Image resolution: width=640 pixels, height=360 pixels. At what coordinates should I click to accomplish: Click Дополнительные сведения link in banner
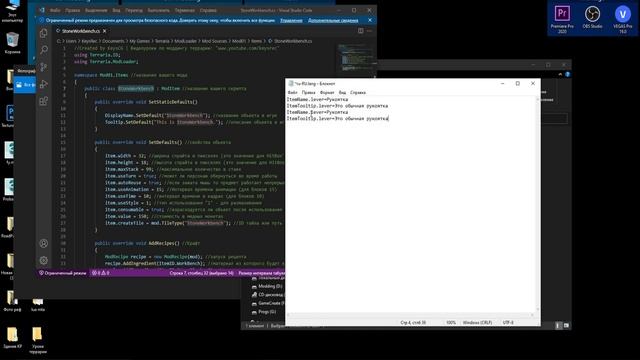[333, 20]
